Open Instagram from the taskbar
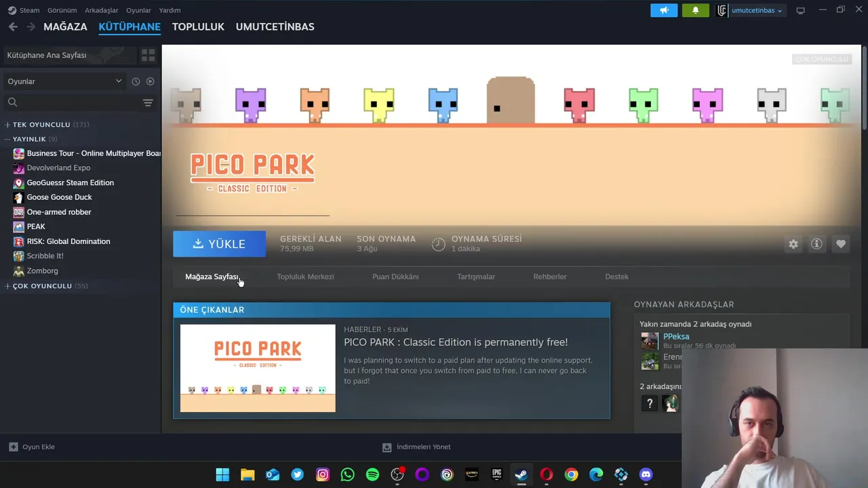This screenshot has height=488, width=868. pyautogui.click(x=322, y=474)
